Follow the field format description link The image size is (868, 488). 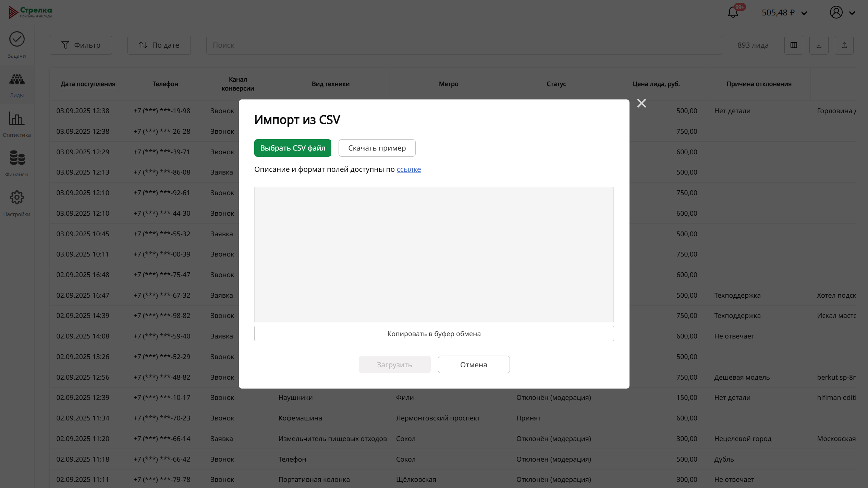tap(408, 169)
